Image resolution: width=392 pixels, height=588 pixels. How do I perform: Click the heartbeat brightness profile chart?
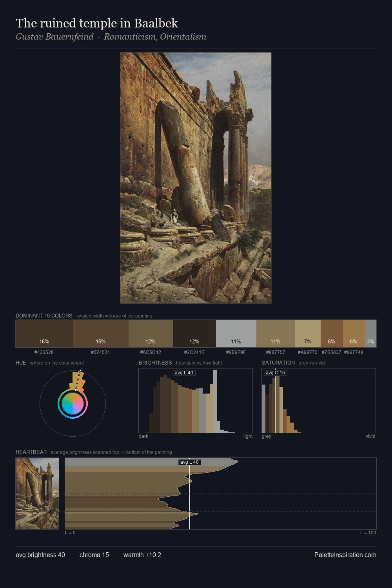221,494
